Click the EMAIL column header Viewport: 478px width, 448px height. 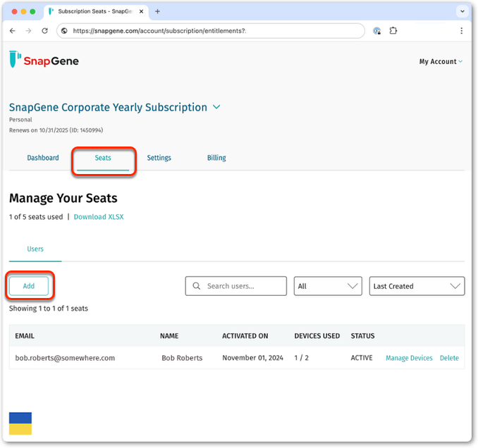tap(25, 336)
